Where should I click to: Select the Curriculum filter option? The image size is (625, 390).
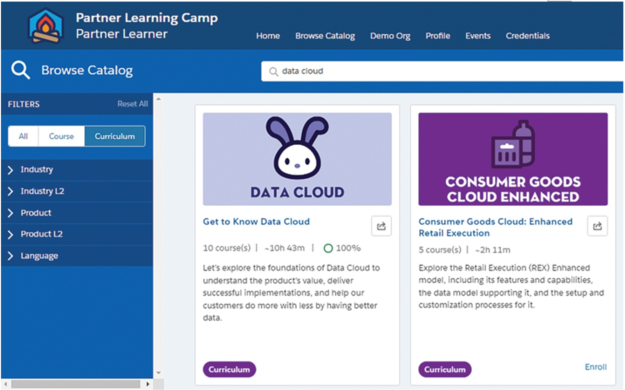tap(115, 136)
